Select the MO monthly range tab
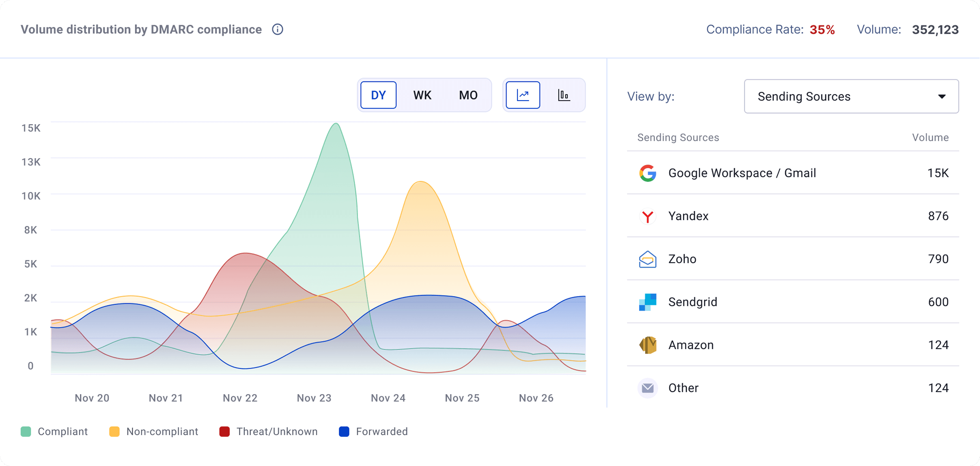This screenshot has width=980, height=466. [468, 95]
